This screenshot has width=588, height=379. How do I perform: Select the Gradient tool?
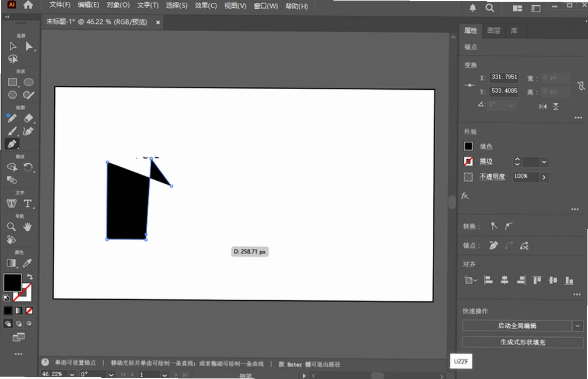[11, 263]
